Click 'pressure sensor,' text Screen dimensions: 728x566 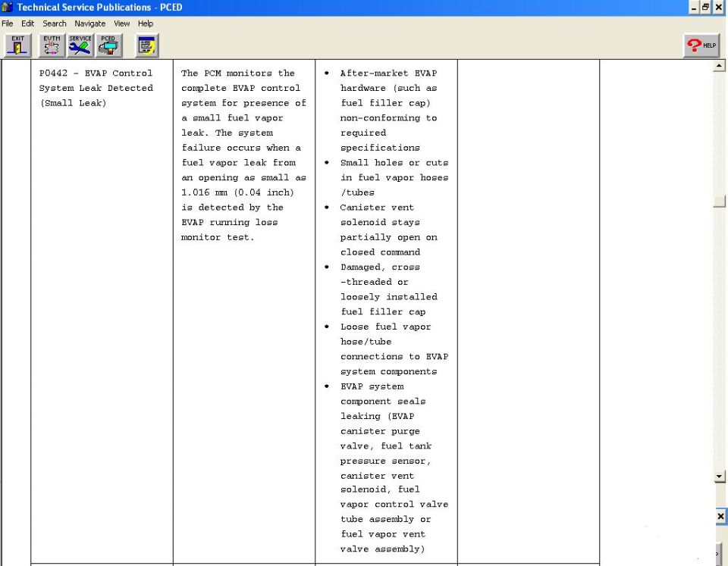[385, 461]
